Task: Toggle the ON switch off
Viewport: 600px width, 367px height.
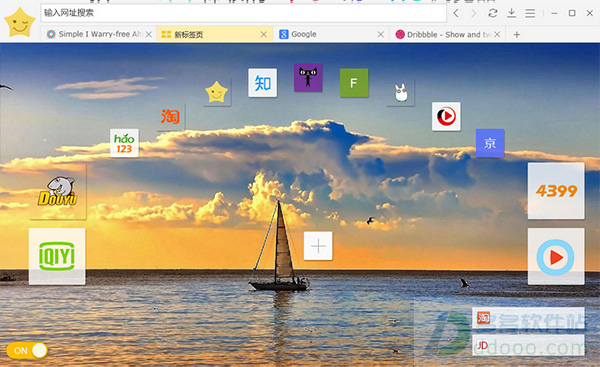Action: [27, 350]
